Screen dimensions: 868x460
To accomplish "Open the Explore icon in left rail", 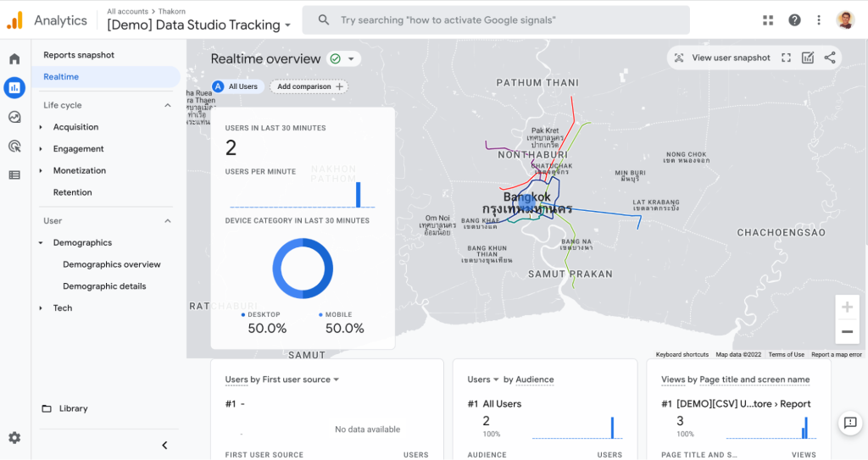I will 14,117.
